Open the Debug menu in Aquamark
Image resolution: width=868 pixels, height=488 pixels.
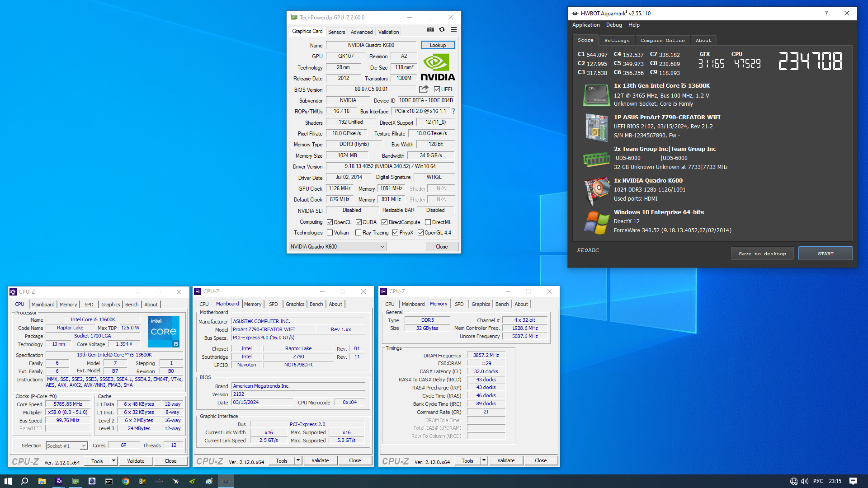click(x=614, y=25)
